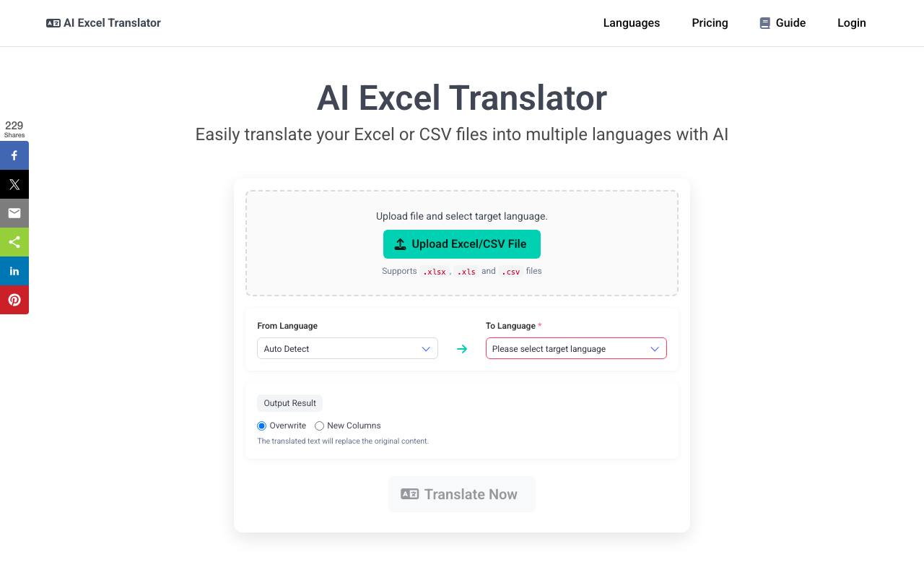Share via the LinkedIn icon
Viewport: 924px width, 578px height.
(14, 271)
